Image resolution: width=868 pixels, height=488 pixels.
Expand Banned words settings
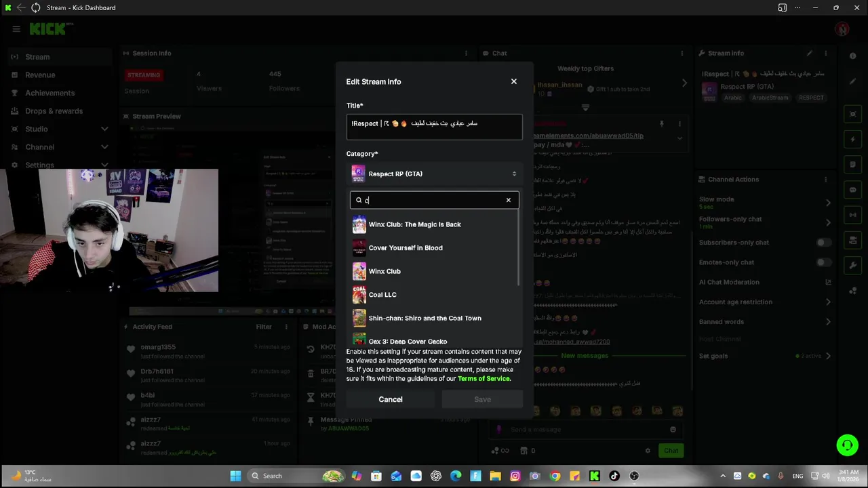tap(828, 322)
